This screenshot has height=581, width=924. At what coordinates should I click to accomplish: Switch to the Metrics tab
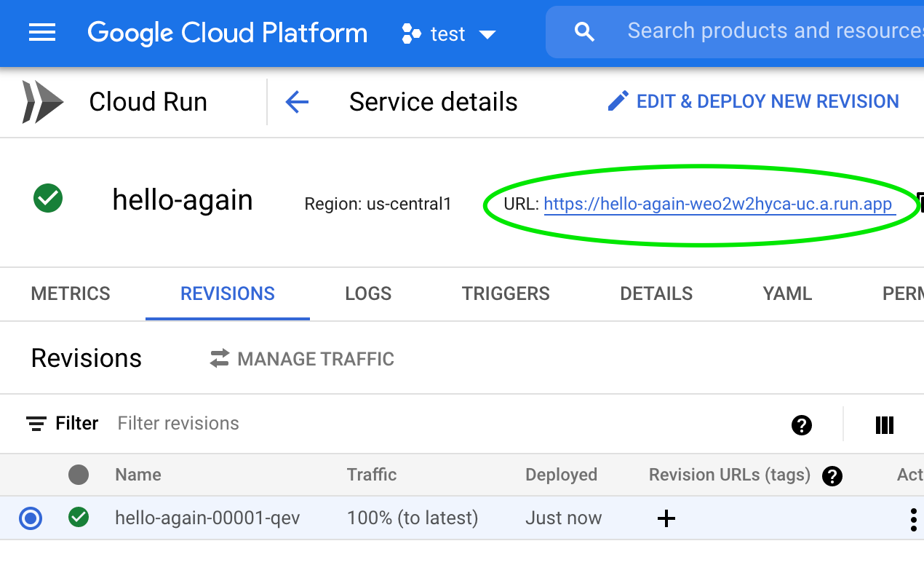(x=71, y=294)
